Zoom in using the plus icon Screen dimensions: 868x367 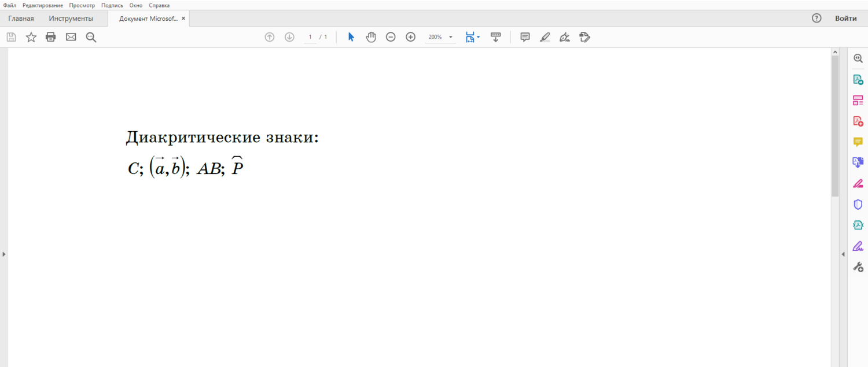(410, 36)
